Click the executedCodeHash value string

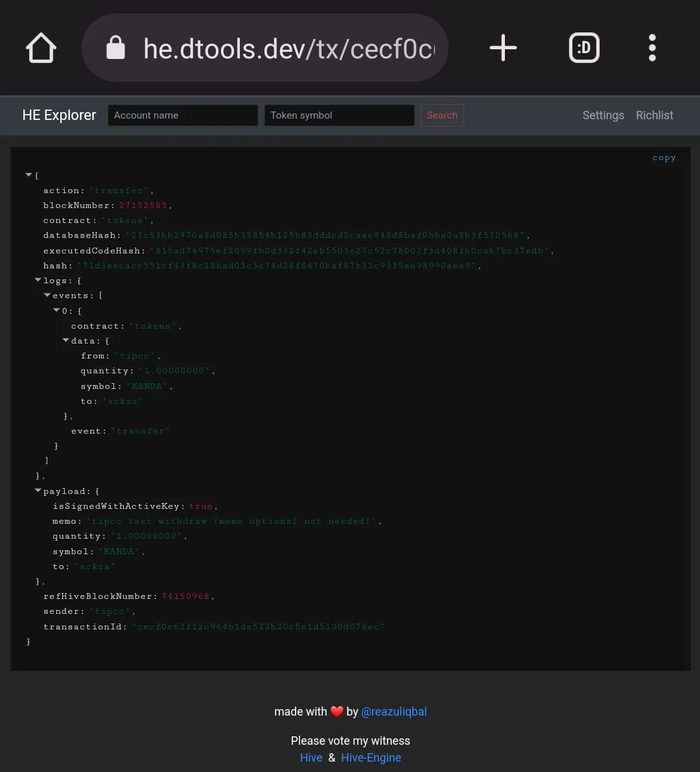[x=350, y=251]
